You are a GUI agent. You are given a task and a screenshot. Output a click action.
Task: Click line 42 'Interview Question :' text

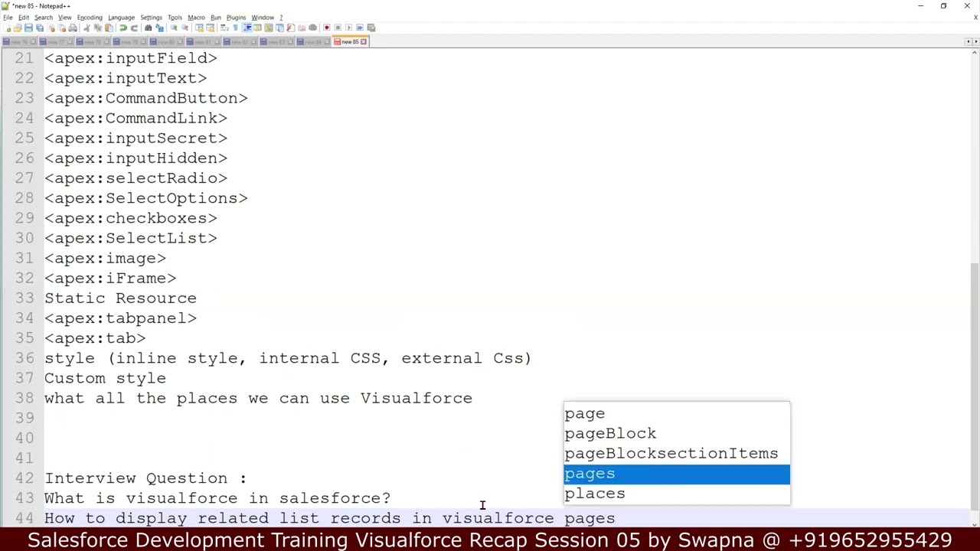tap(145, 478)
